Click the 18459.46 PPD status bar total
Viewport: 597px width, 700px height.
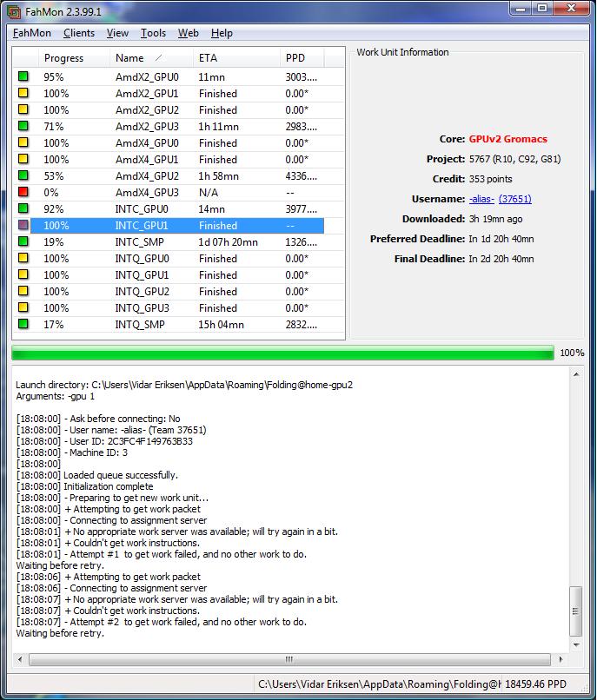[535, 683]
